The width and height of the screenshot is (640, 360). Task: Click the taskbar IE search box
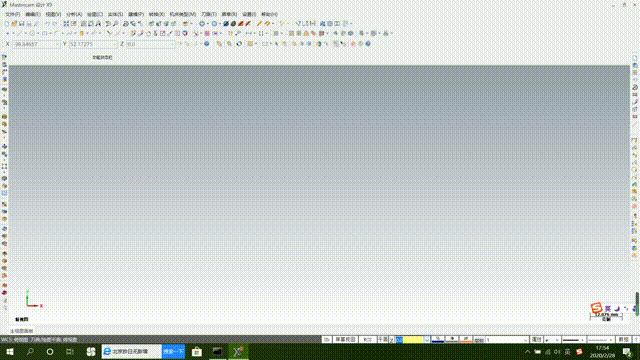132,351
